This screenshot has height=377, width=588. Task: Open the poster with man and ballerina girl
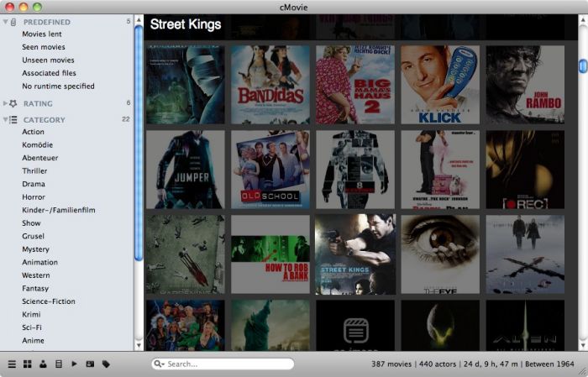point(440,170)
